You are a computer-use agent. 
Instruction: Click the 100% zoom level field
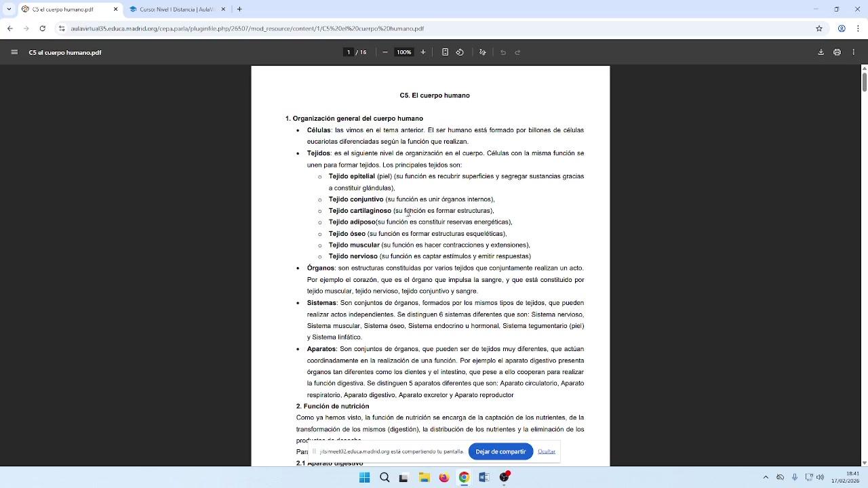(x=404, y=52)
